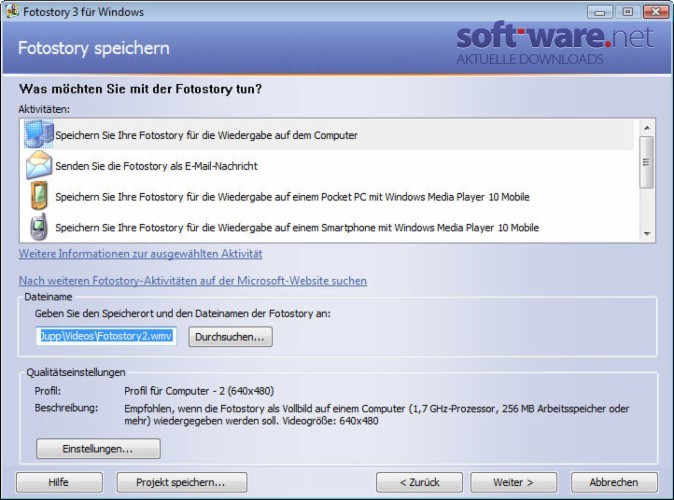Click the activities list scroll up arrow
This screenshot has width=674, height=500.
(646, 128)
